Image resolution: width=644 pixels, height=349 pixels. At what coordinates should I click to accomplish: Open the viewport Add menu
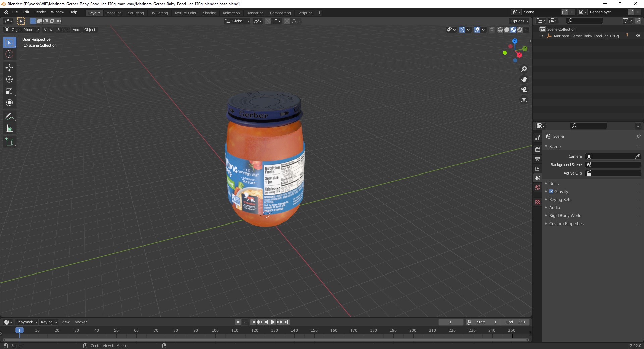(76, 30)
